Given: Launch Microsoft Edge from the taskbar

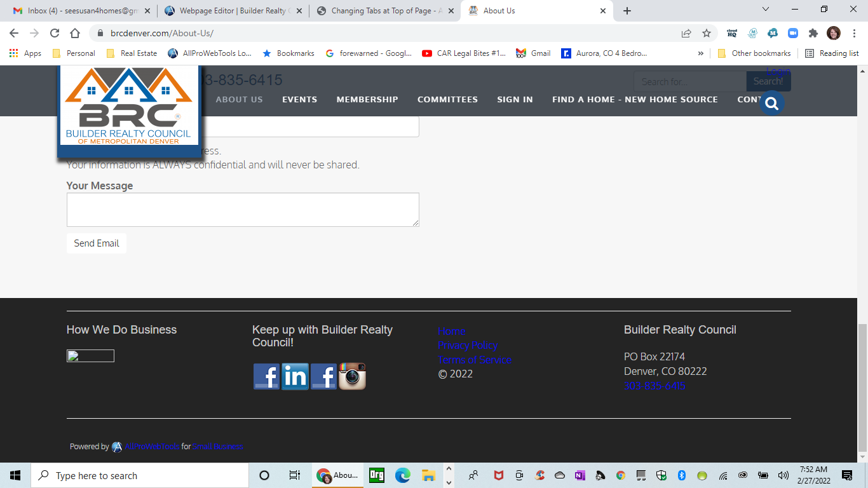Looking at the screenshot, I should 402,475.
